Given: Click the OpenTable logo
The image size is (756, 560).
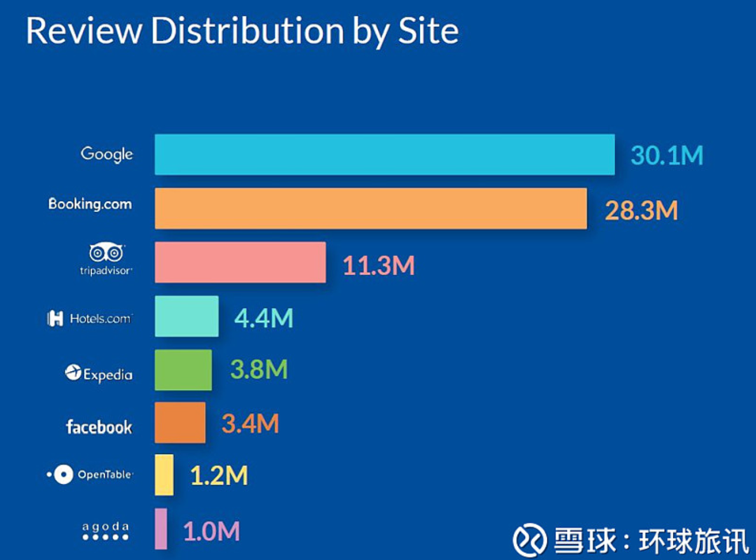Looking at the screenshot, I should pyautogui.click(x=89, y=475).
